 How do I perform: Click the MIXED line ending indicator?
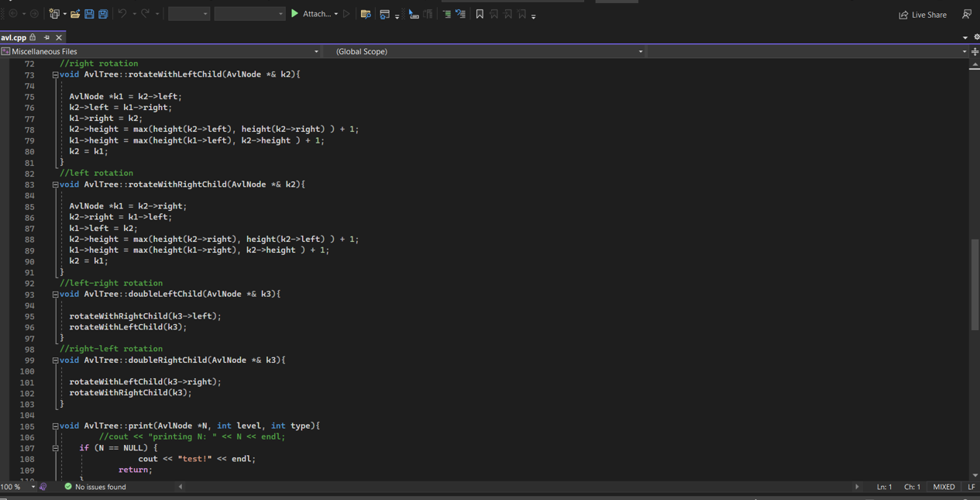pyautogui.click(x=944, y=487)
